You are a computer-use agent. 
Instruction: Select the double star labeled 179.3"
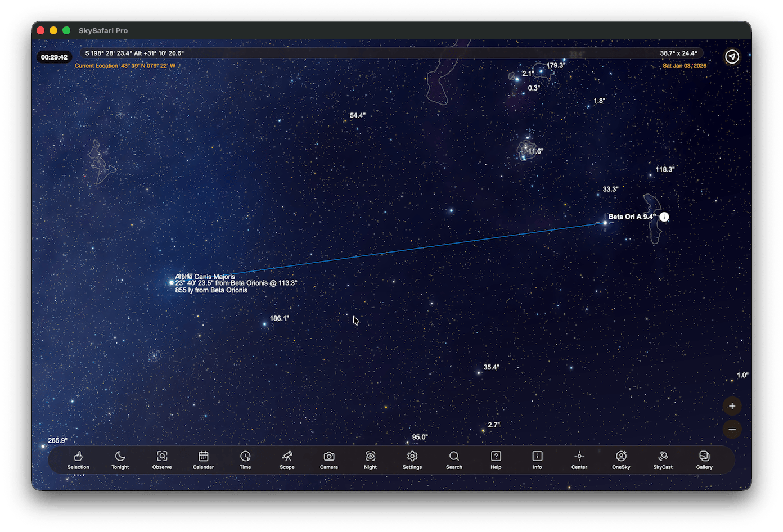(541, 71)
